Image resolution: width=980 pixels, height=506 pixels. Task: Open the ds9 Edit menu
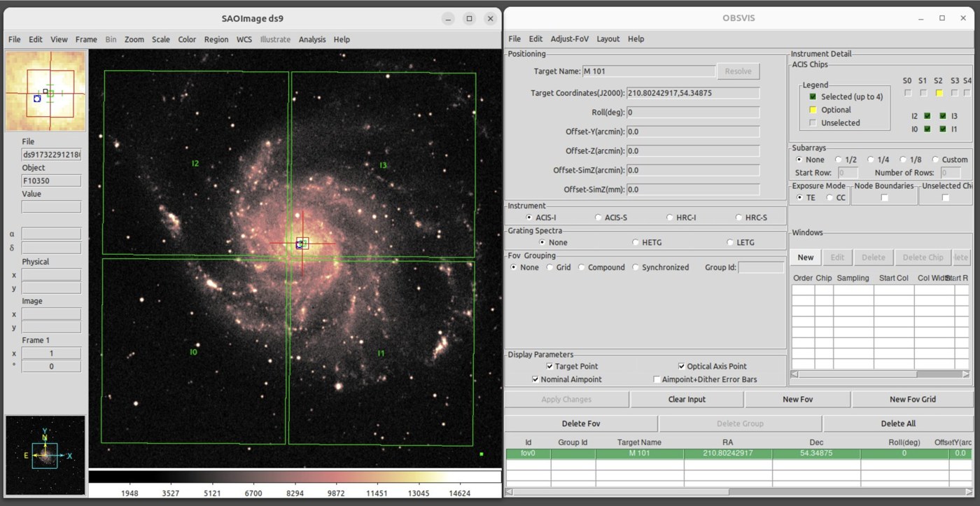tap(36, 39)
